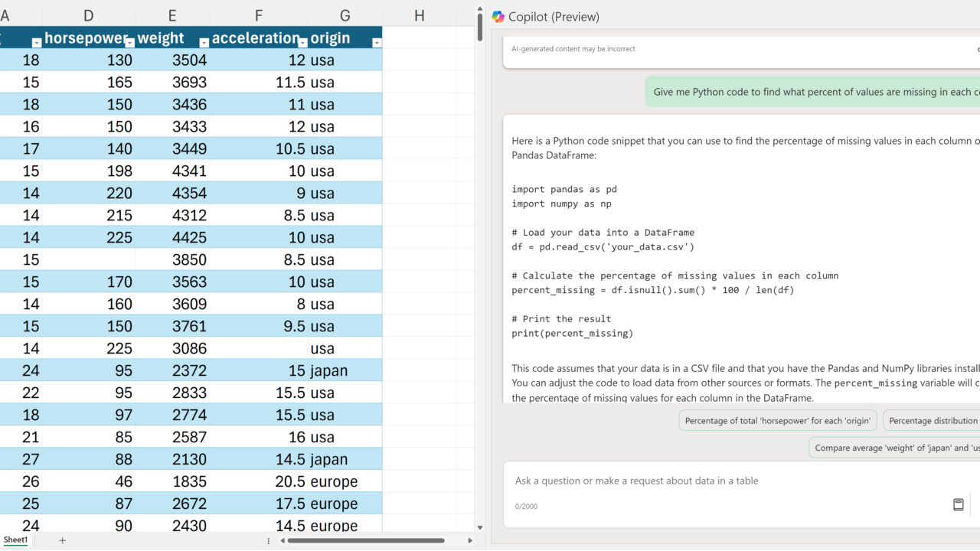The width and height of the screenshot is (980, 551).
Task: Open the weight column filter dropdown
Action: 204,43
